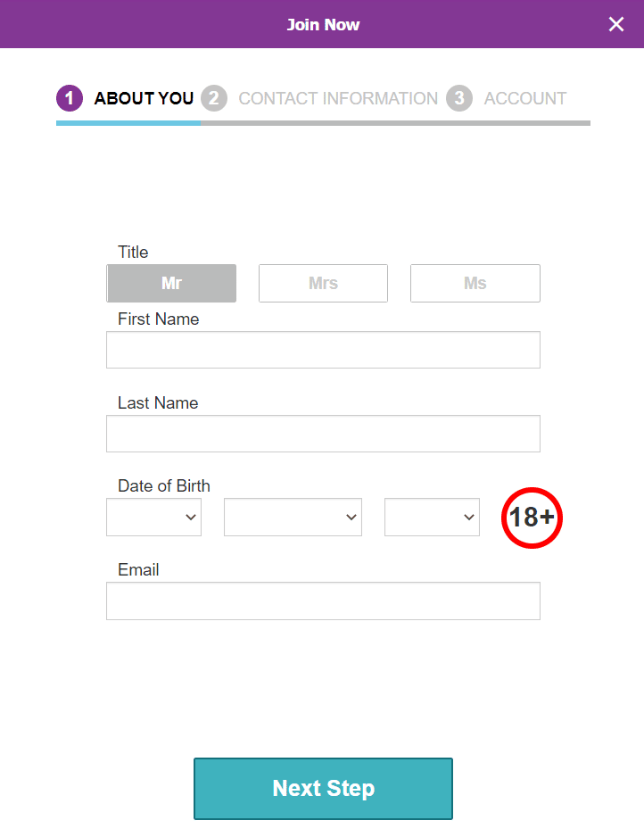Select the Mrs title option

323,283
